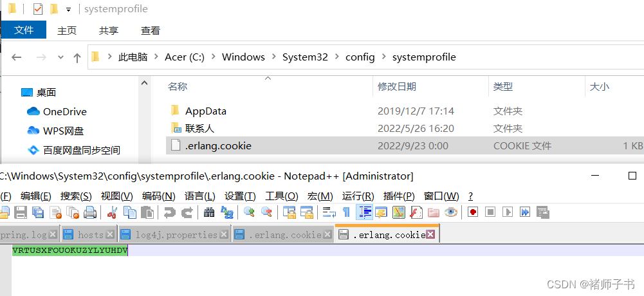644x296 pixels.
Task: Sort files by the 修改日期 column
Action: pos(397,87)
